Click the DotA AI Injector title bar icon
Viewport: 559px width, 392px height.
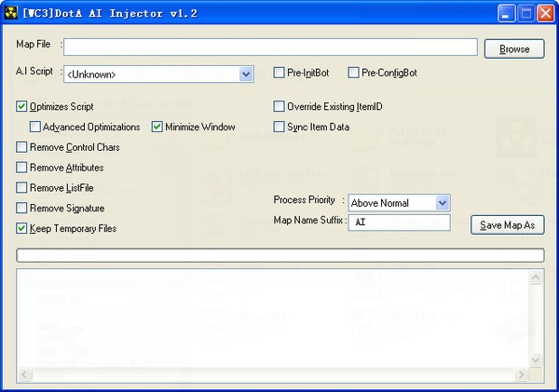point(11,13)
